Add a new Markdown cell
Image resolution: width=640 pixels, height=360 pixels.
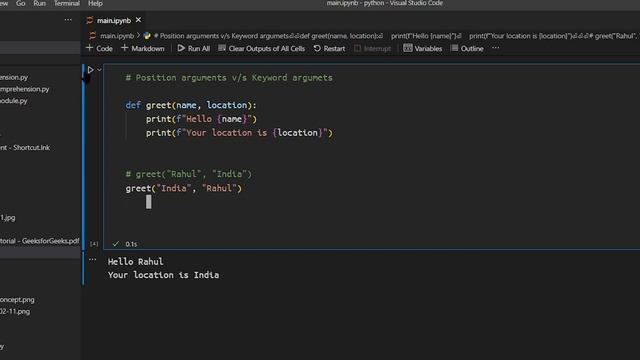click(x=143, y=48)
